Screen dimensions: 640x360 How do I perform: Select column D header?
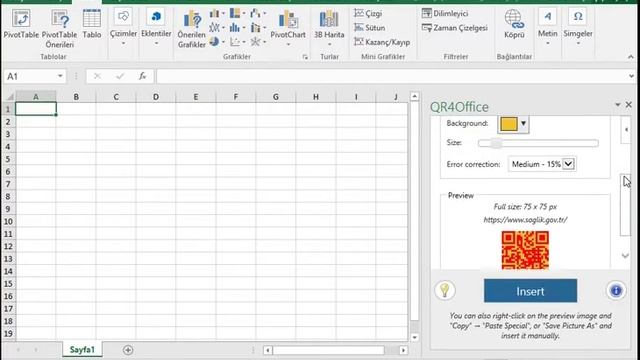click(156, 97)
